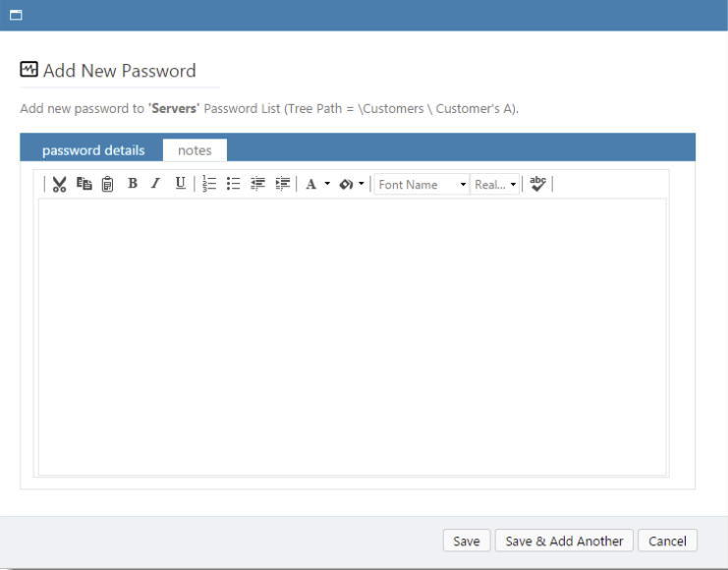Image resolution: width=728 pixels, height=570 pixels.
Task: Click the Cut scissors icon
Action: pos(59,184)
